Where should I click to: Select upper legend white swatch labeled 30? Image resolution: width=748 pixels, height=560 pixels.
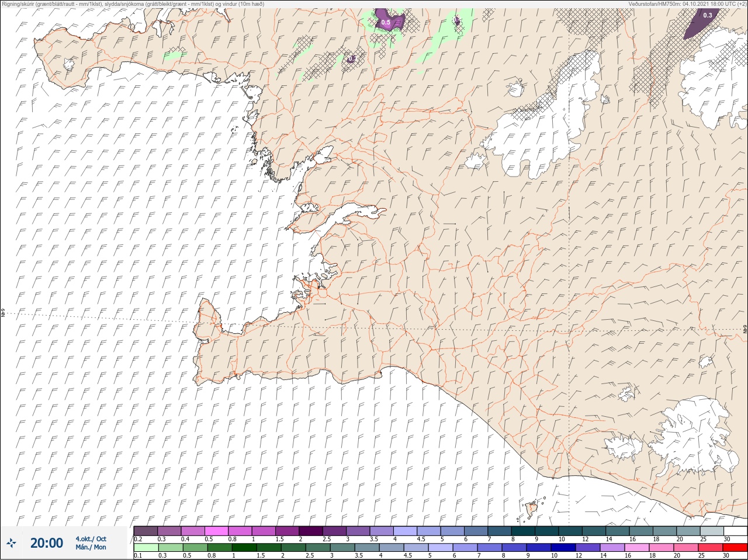point(736,531)
